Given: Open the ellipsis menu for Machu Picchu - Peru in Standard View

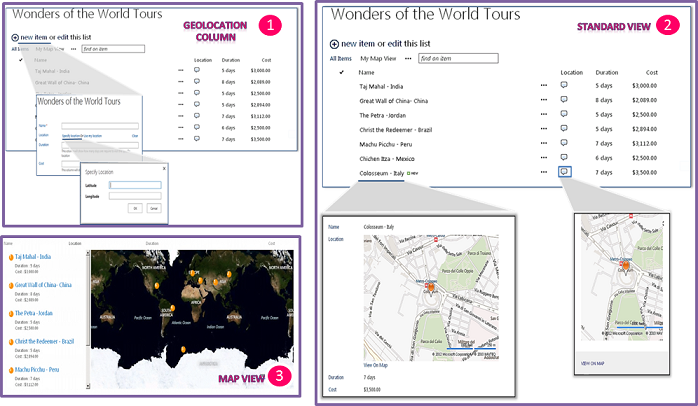Looking at the screenshot, I should [544, 143].
